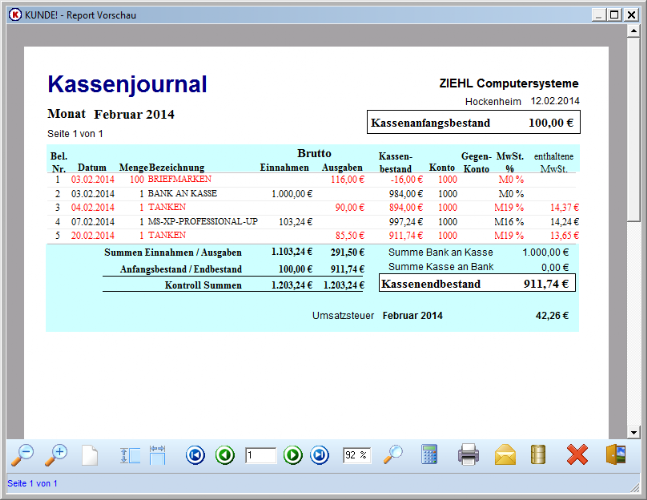Screen dimensions: 647x500
Task: Close the Report Vorschau window
Action: 631,15
